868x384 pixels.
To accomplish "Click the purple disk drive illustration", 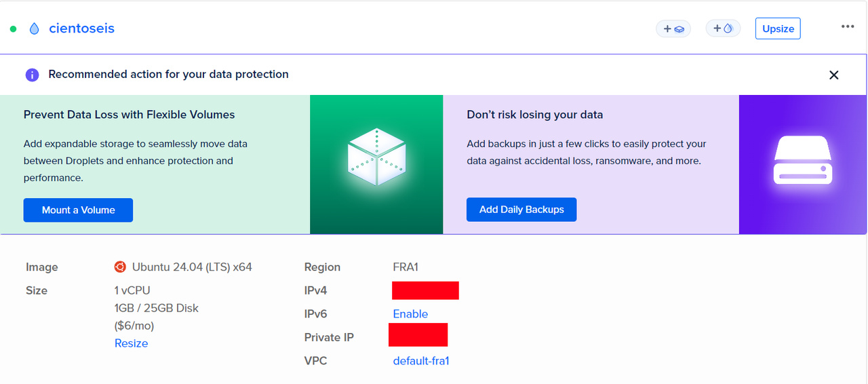I will pyautogui.click(x=803, y=161).
